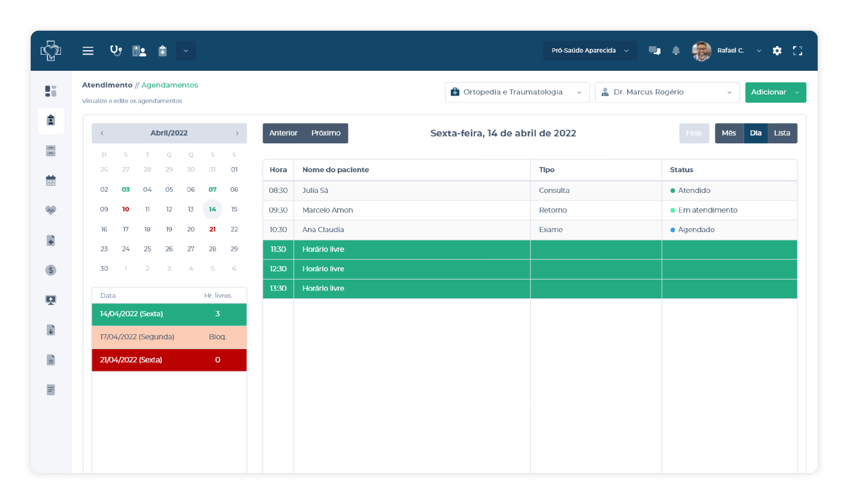Click the Anterior button
The image size is (849, 504).
click(283, 133)
